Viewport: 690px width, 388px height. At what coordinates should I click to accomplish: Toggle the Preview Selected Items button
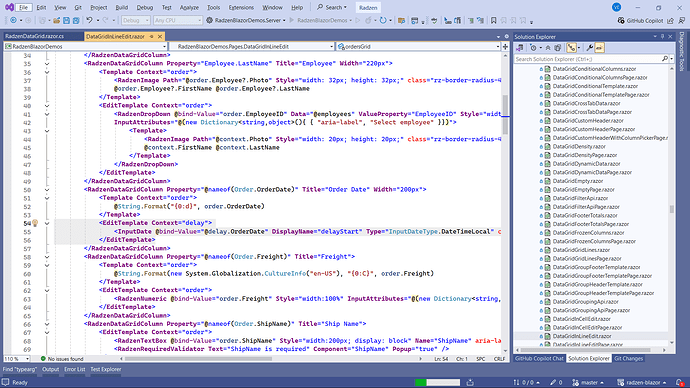click(599, 48)
